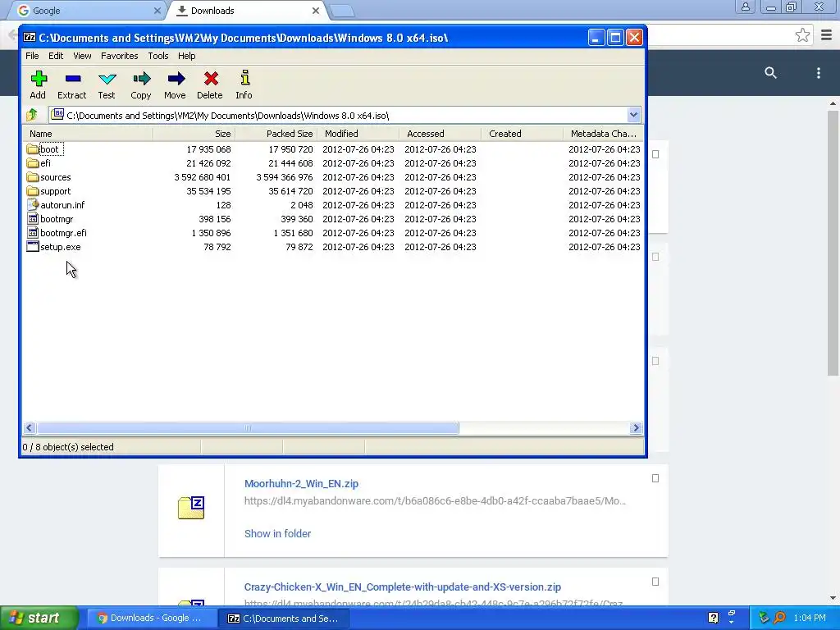
Task: Click Moorhuhn zip file thumbnail icon
Action: pos(191,507)
